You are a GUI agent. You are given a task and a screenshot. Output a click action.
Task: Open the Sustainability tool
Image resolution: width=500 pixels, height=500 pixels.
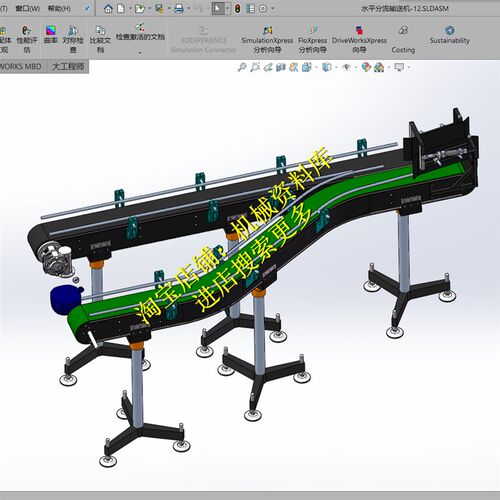tap(450, 35)
